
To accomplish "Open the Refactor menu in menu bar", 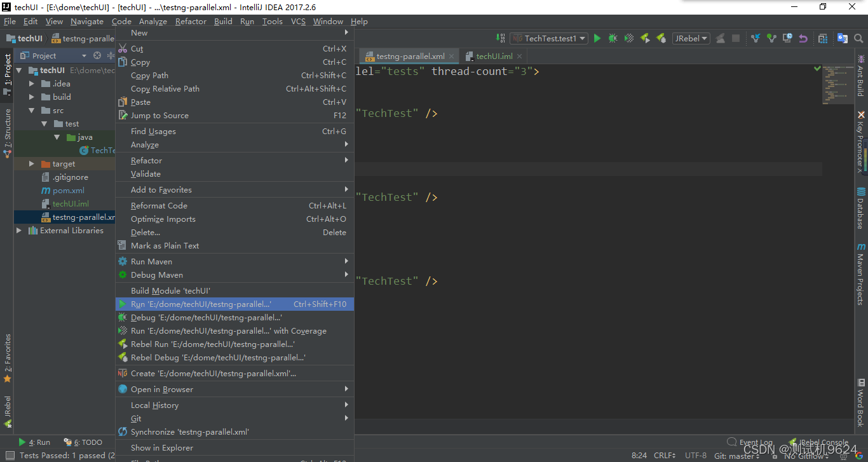I will pyautogui.click(x=191, y=21).
